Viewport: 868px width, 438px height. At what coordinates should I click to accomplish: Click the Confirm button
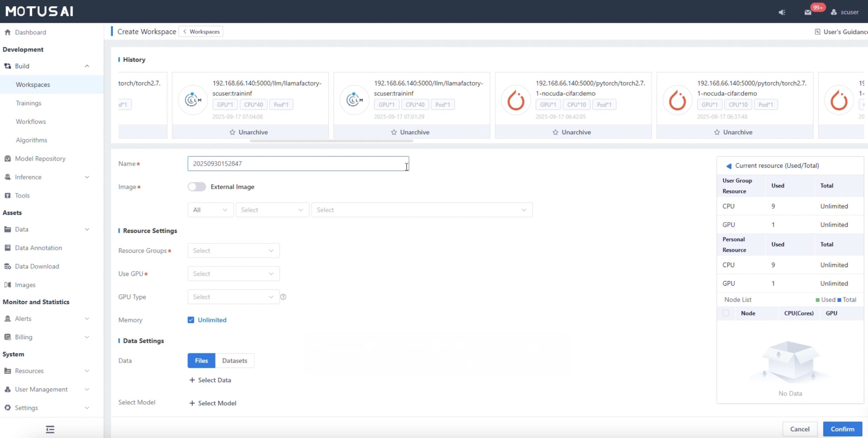[x=842, y=429]
